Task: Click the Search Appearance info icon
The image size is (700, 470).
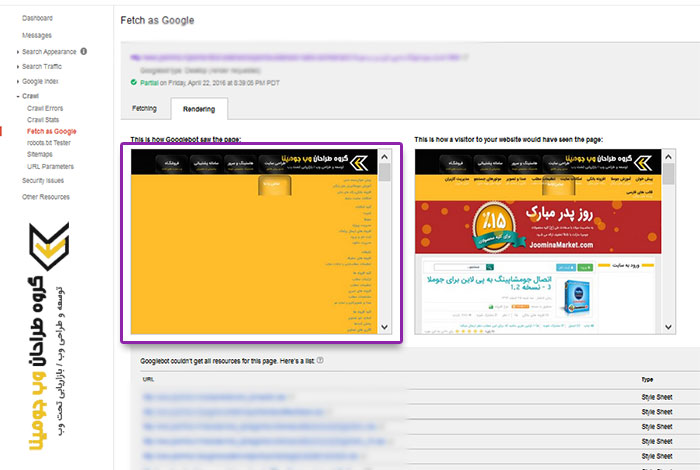Action: (83, 51)
